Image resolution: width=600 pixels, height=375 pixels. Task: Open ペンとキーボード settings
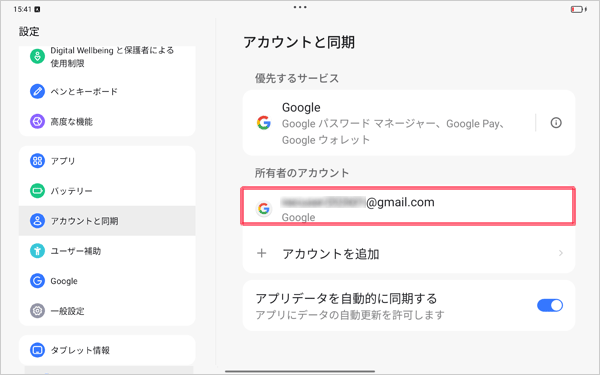(x=107, y=91)
